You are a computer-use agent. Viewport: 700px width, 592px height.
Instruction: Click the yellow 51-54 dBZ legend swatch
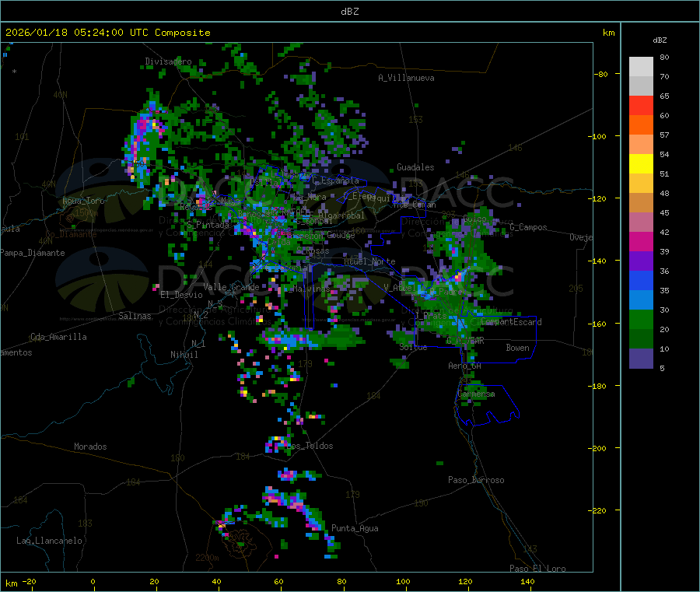click(641, 164)
